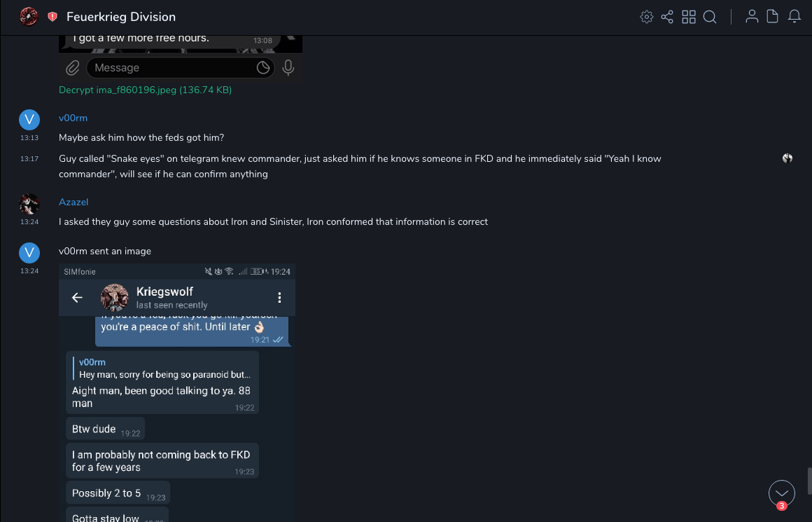The image size is (812, 522).
Task: Open room settings gear icon
Action: (x=647, y=17)
